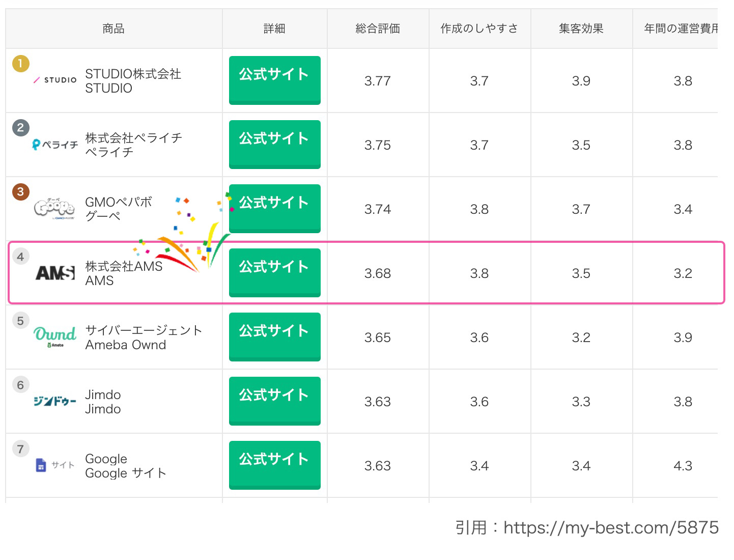734x560 pixels.
Task: Click the AMS logo image
Action: tap(55, 273)
